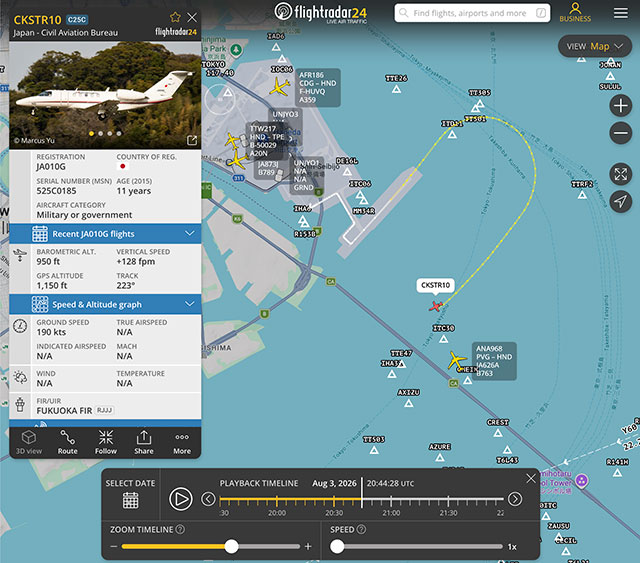
Task: Open the More options menu
Action: [x=182, y=442]
